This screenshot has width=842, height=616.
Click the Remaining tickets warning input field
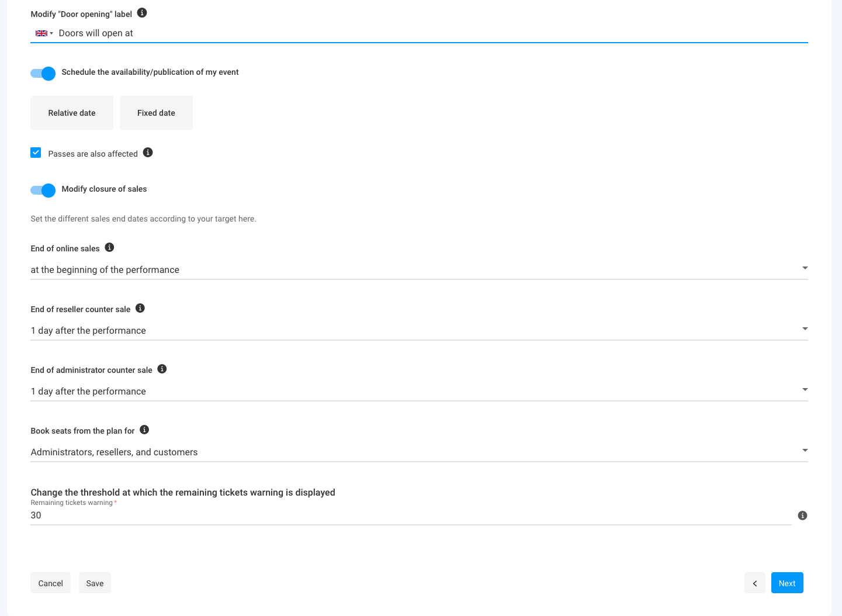tap(409, 515)
